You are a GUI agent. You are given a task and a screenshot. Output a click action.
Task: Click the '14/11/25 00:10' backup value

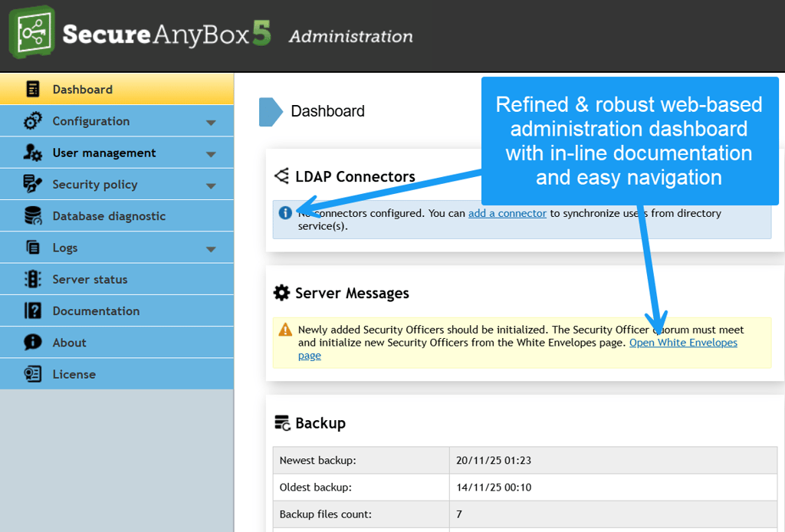coord(494,488)
